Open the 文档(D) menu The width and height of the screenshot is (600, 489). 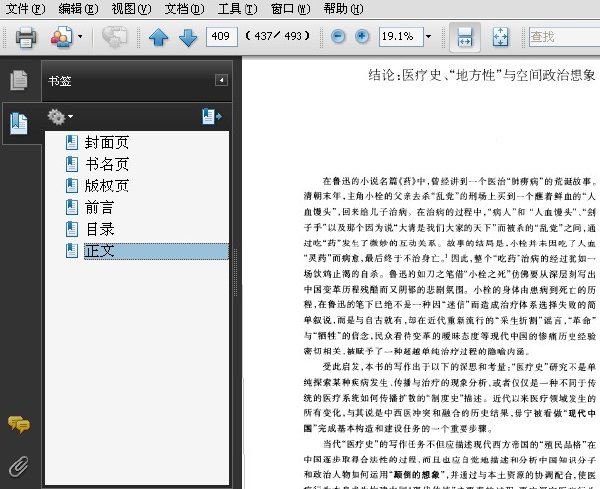pos(184,9)
